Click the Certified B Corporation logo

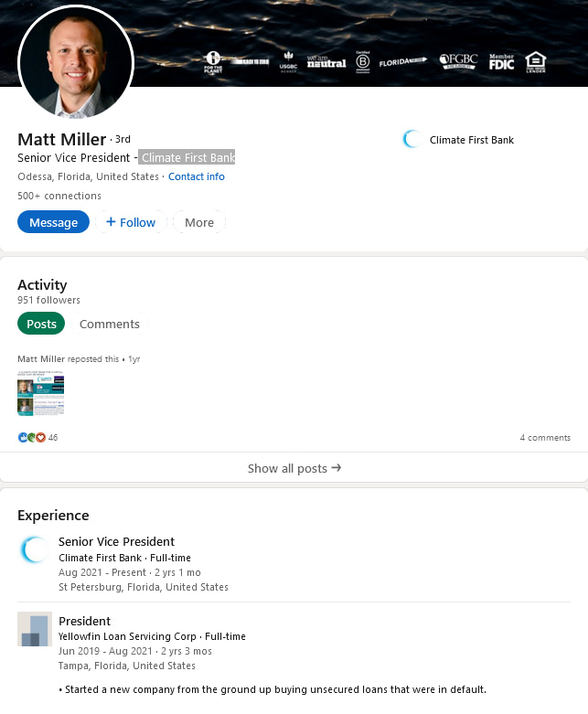[x=362, y=61]
